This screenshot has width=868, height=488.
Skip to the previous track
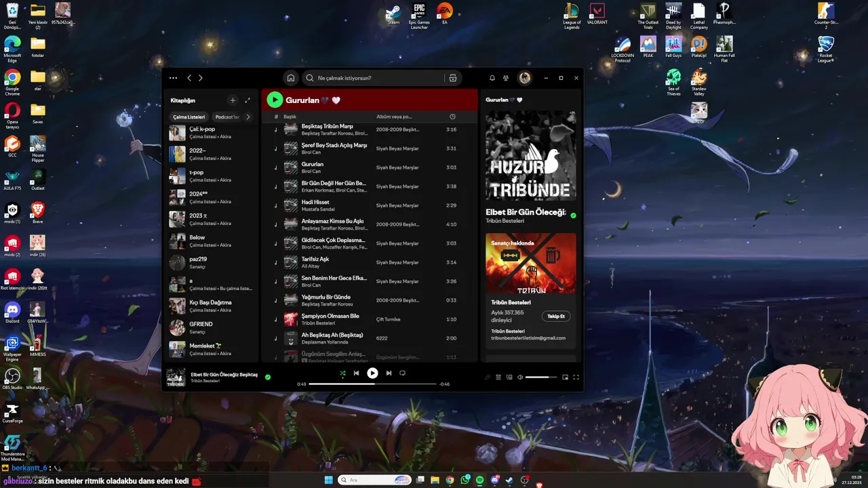click(x=356, y=373)
